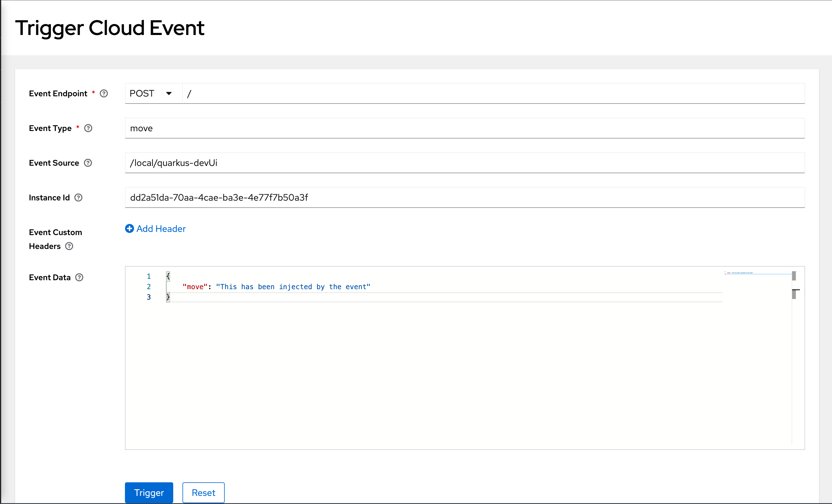832x504 pixels.
Task: Show help for Event Source field
Action: [x=88, y=163]
